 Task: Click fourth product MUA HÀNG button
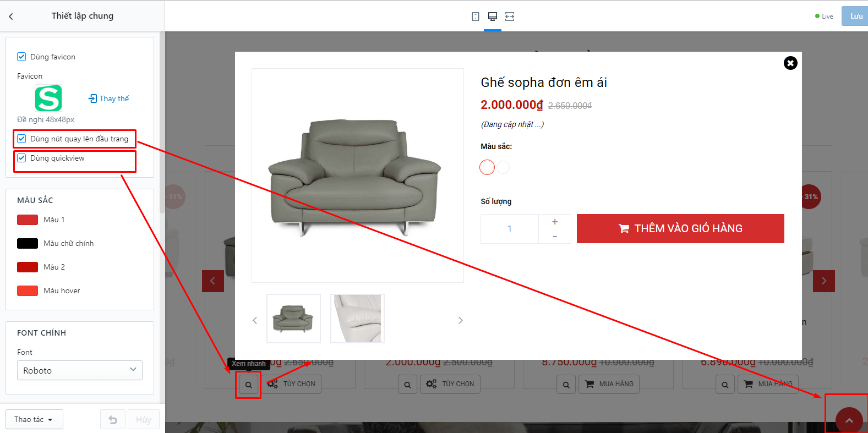768,384
